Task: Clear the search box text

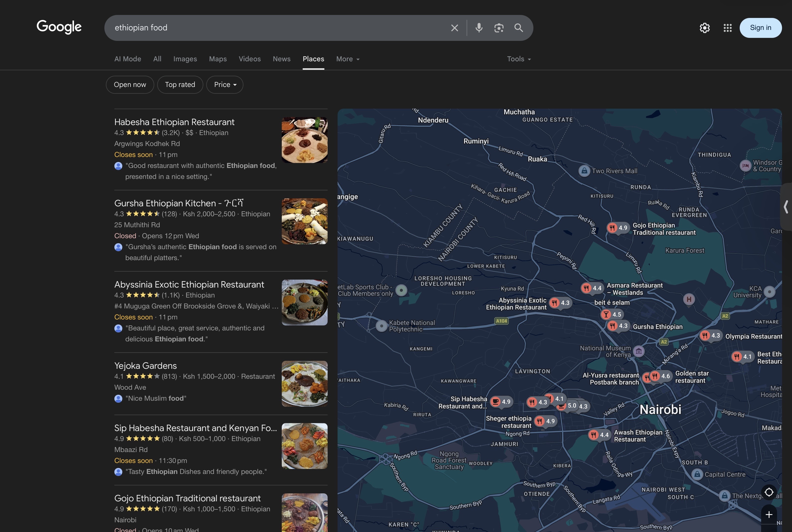Action: click(454, 28)
